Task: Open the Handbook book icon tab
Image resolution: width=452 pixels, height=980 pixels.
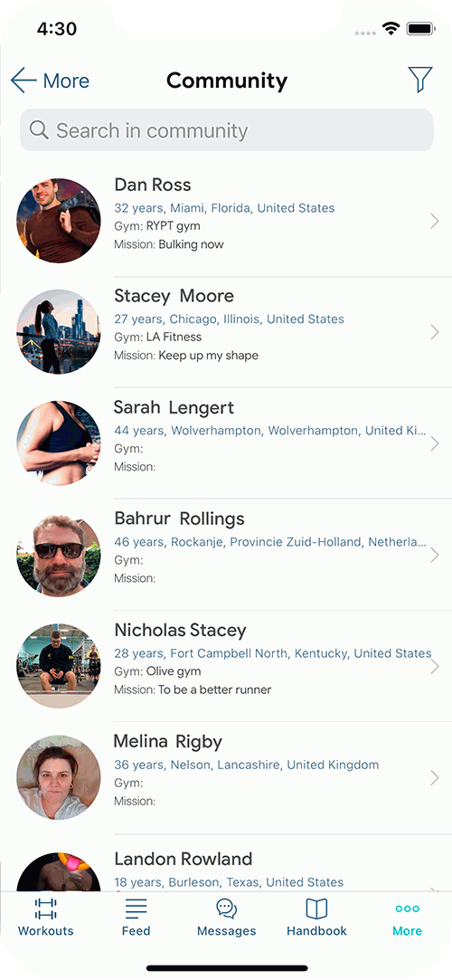Action: click(316, 909)
